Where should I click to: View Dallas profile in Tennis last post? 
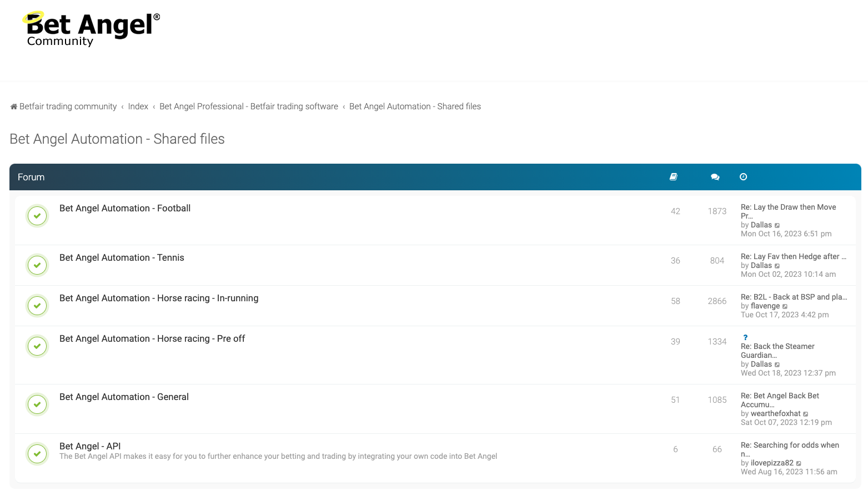point(761,266)
